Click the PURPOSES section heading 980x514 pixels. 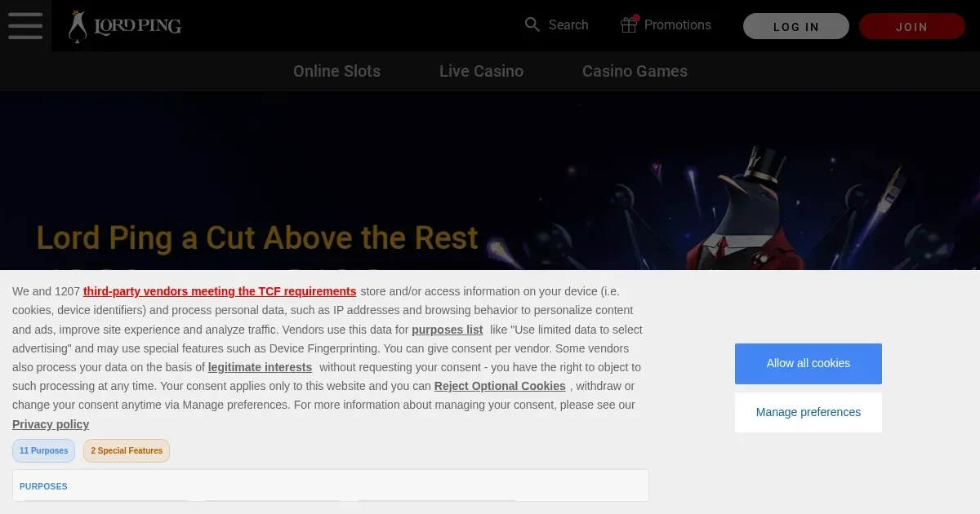point(43,486)
